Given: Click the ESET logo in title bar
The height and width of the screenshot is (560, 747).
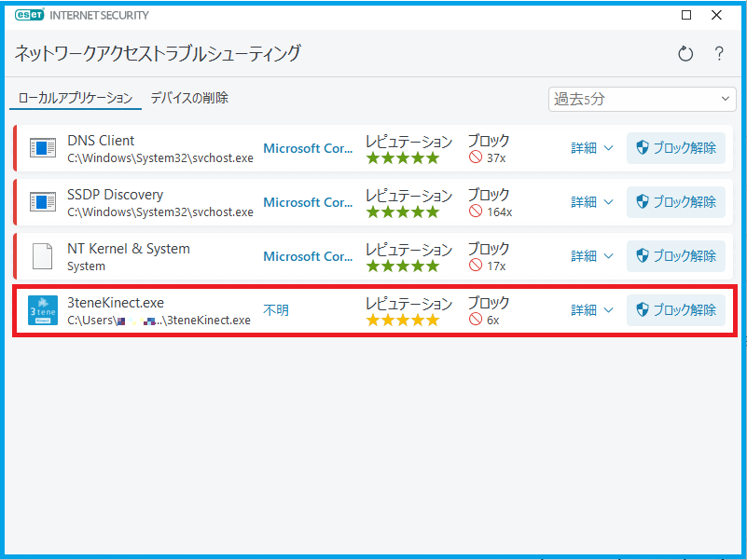Looking at the screenshot, I should click(x=30, y=15).
